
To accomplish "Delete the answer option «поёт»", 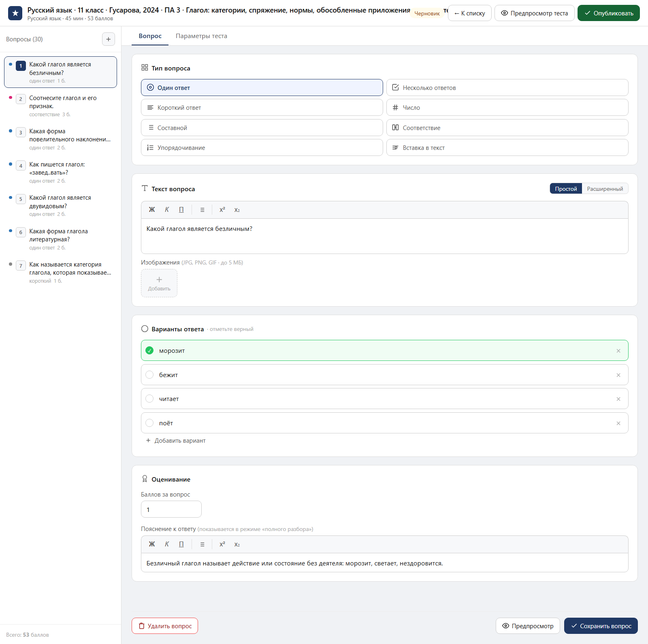I will click(x=618, y=423).
